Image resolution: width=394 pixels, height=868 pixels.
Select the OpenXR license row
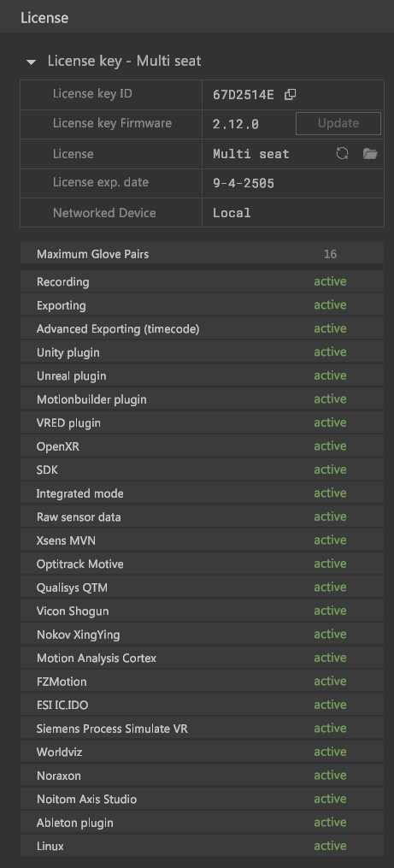click(202, 446)
